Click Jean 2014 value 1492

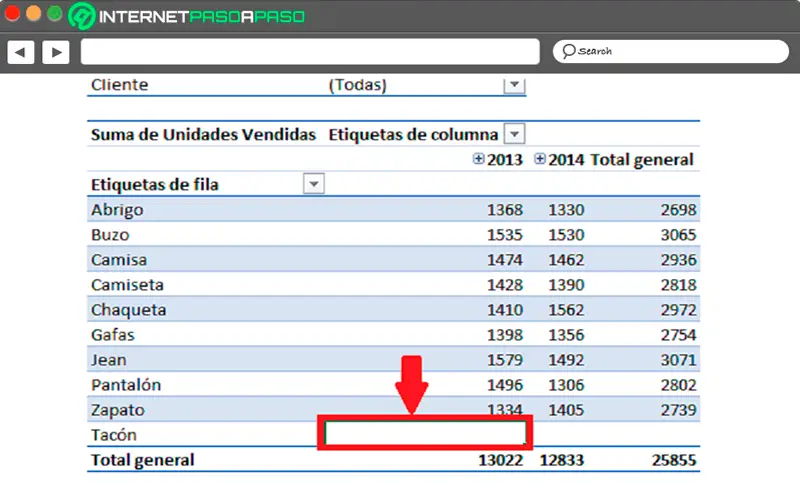click(566, 360)
